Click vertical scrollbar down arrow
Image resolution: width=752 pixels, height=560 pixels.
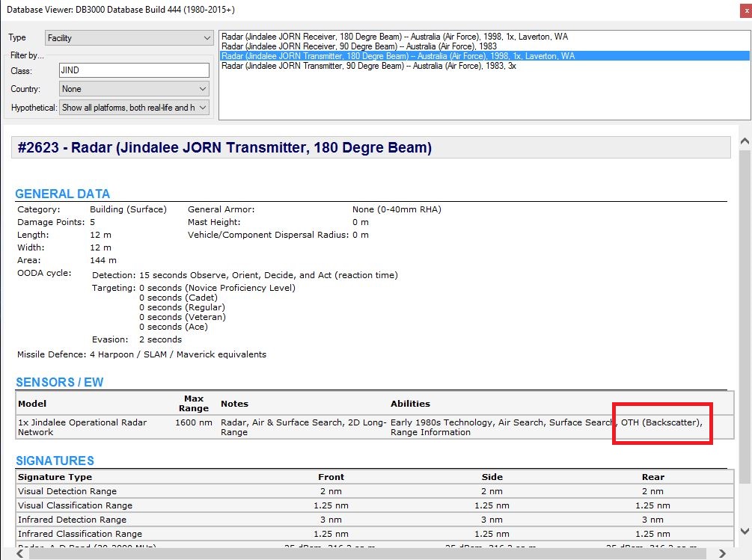point(745,532)
